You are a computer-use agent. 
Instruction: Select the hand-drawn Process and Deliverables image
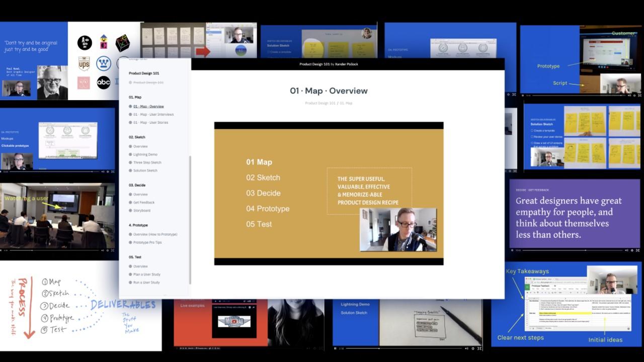pos(80,307)
